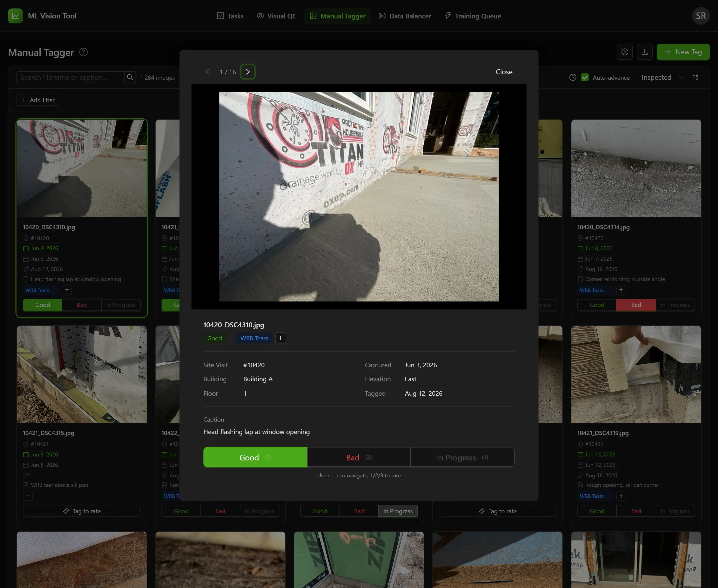This screenshot has width=718, height=588.
Task: Click Tag to rate on 10421_DSC4315.jpg
Action: pos(82,511)
